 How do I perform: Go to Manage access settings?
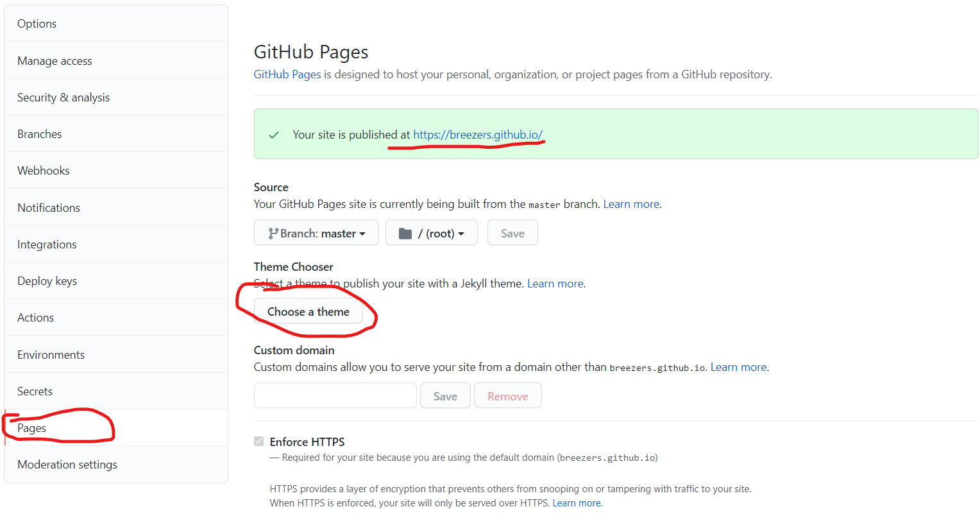tap(116, 61)
